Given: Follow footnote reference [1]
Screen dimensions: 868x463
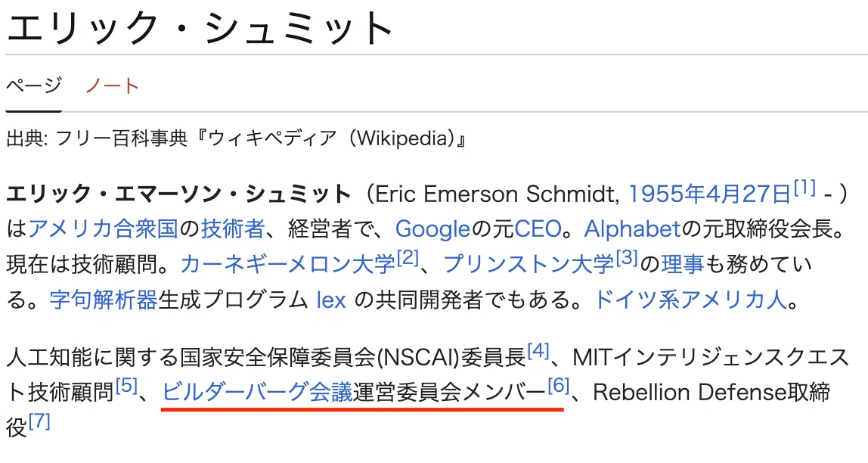Looking at the screenshot, I should (x=804, y=188).
